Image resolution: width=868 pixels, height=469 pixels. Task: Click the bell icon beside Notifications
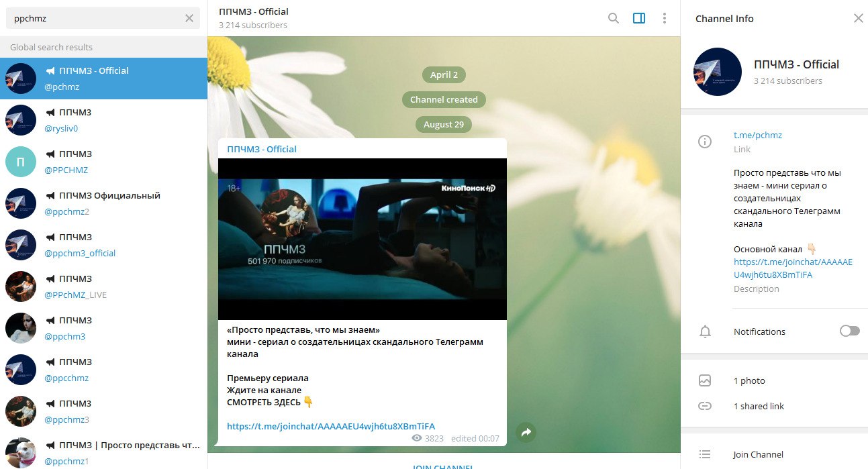coord(705,331)
